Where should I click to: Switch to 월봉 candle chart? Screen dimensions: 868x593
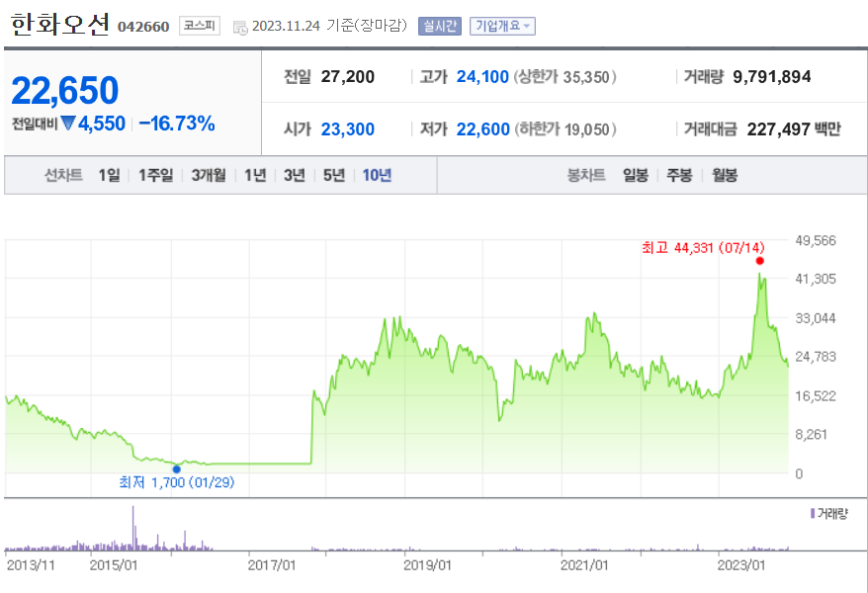click(725, 175)
